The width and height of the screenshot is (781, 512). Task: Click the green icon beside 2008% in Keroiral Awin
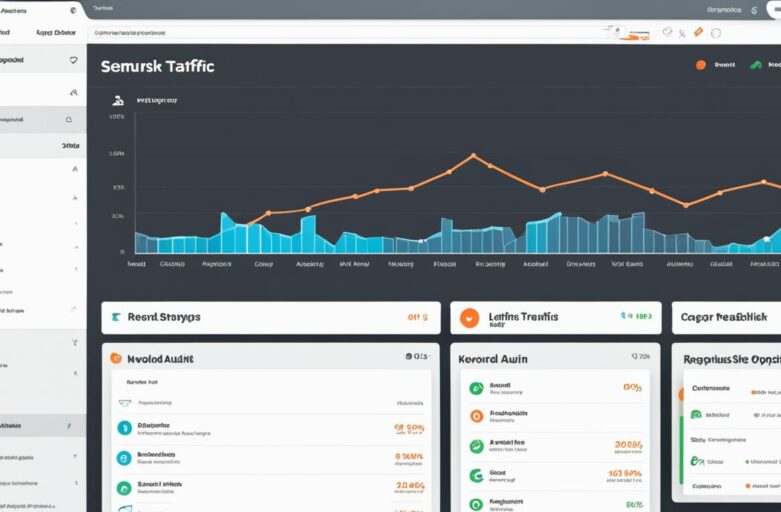point(477,446)
